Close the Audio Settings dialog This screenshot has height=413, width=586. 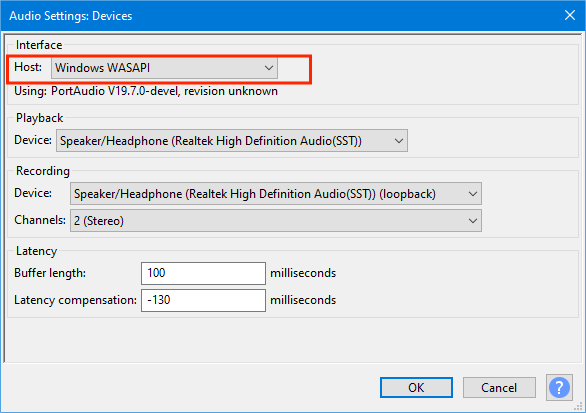[x=570, y=15]
